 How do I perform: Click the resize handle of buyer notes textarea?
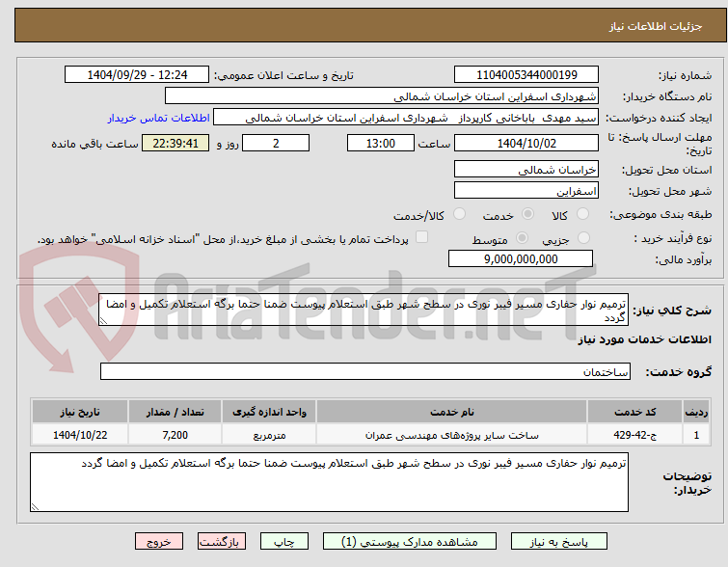click(x=35, y=507)
